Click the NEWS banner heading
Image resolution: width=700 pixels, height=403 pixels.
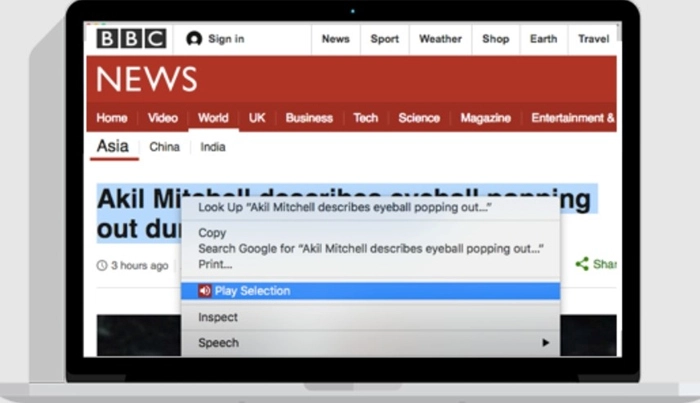(x=146, y=79)
